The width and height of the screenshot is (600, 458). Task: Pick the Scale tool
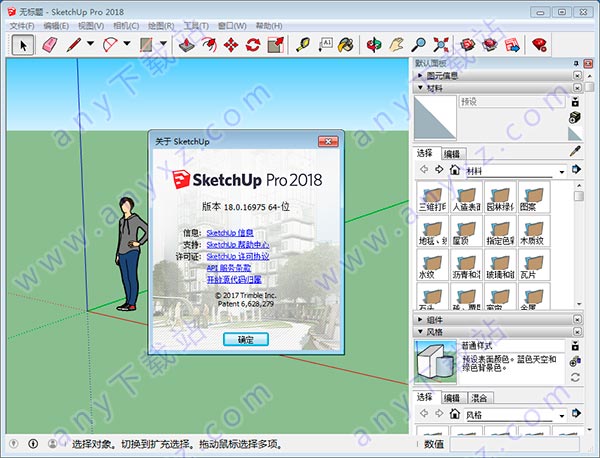coord(276,45)
